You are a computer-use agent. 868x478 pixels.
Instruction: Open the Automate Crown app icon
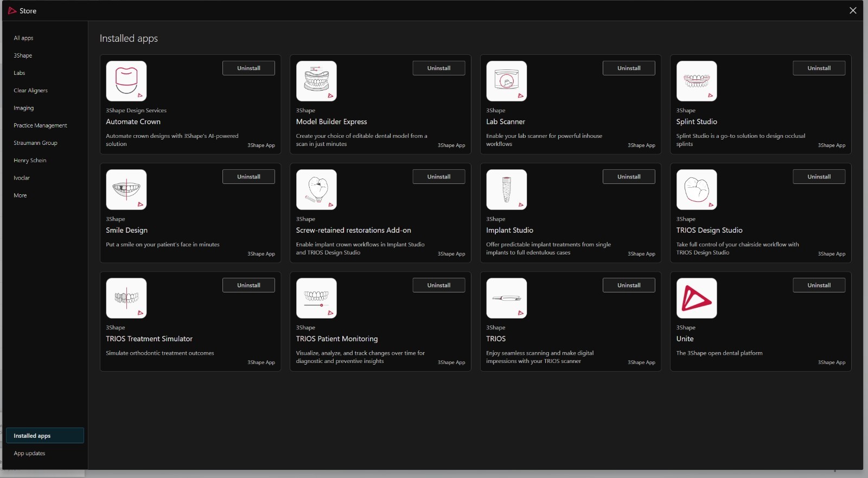(126, 81)
